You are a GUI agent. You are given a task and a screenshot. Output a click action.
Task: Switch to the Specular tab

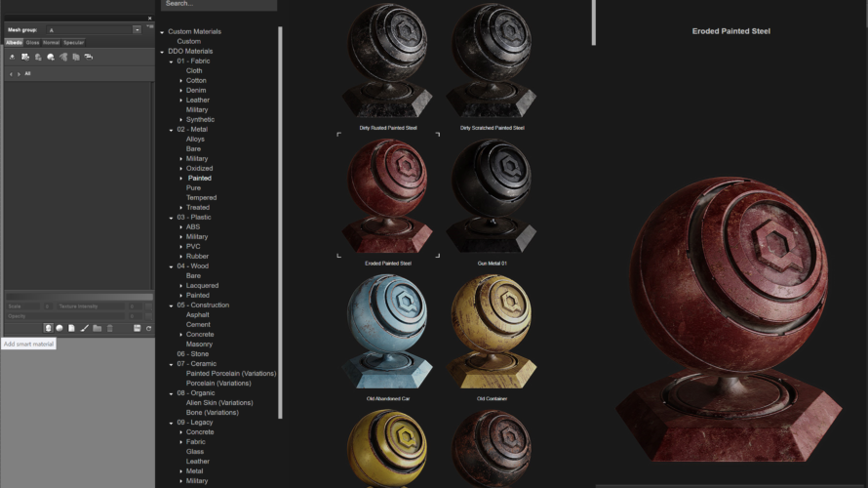[x=73, y=43]
